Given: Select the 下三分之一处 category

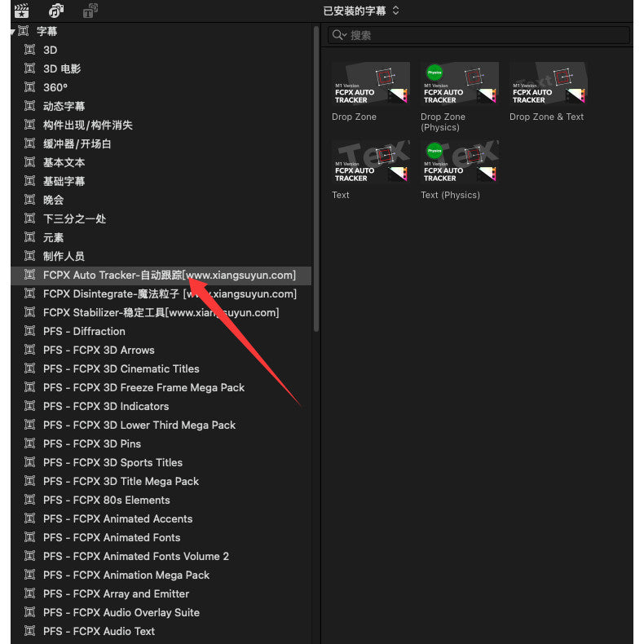Looking at the screenshot, I should (x=161, y=219).
